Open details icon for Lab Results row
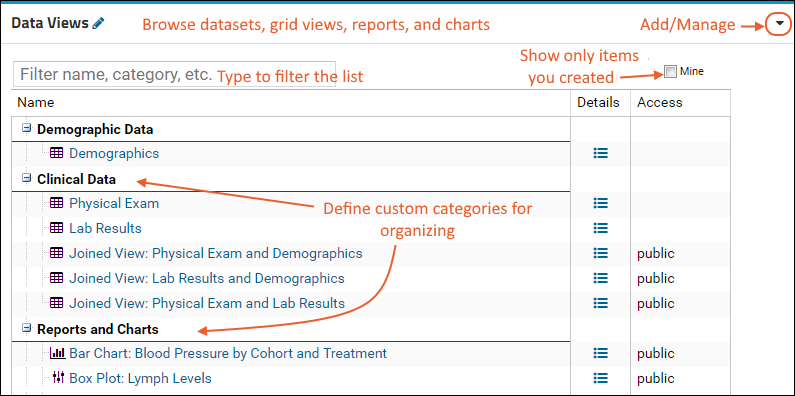The width and height of the screenshot is (795, 396). coord(600,228)
